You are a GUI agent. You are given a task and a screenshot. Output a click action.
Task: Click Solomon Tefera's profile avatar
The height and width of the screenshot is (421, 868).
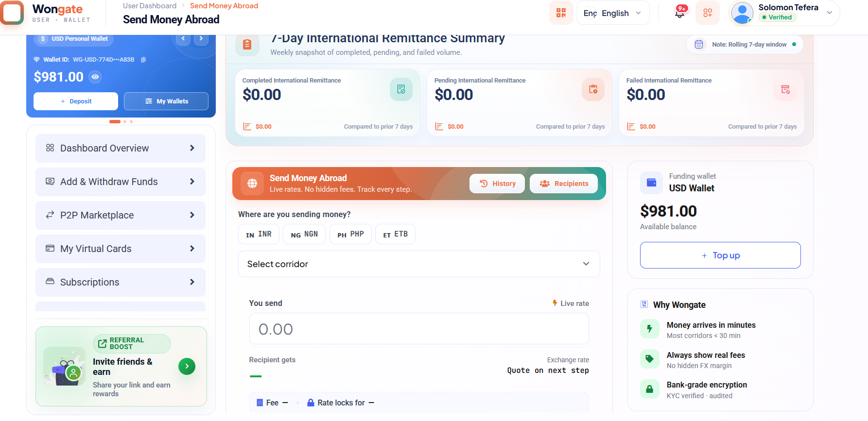coord(742,13)
